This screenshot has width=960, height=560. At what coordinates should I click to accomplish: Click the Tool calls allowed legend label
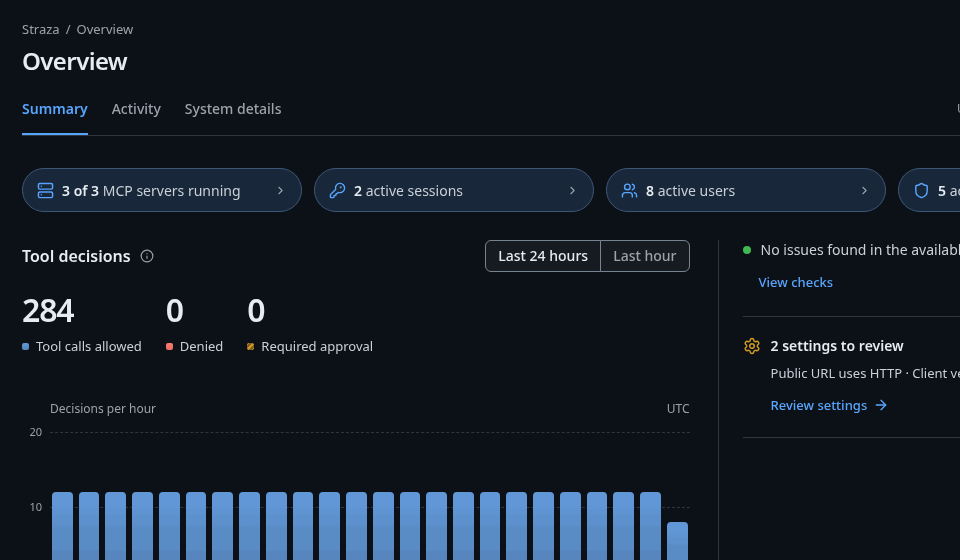tap(89, 346)
